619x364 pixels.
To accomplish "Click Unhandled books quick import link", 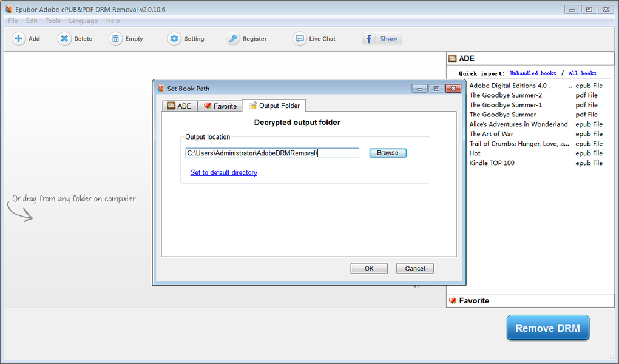I will point(533,73).
